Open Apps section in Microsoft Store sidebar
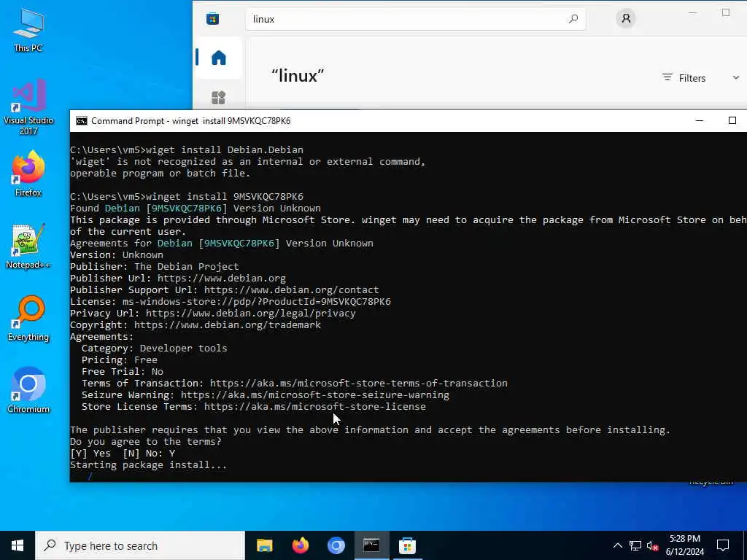Image resolution: width=747 pixels, height=560 pixels. tap(219, 98)
